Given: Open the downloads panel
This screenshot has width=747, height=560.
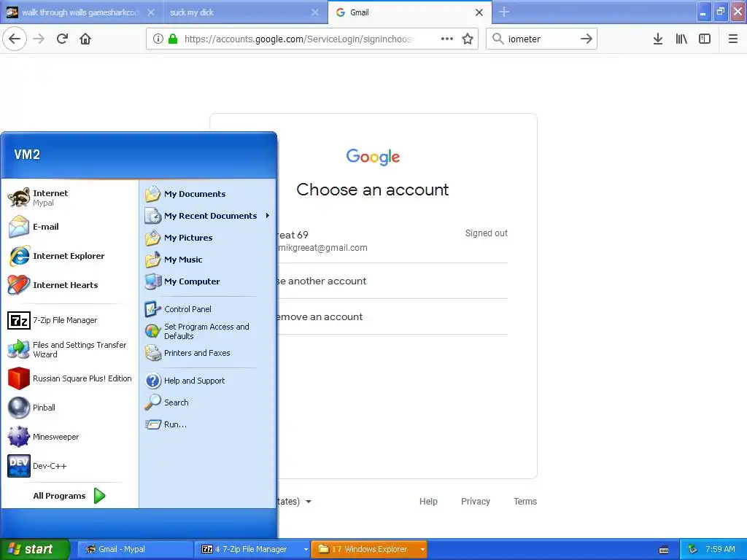Looking at the screenshot, I should [x=658, y=39].
